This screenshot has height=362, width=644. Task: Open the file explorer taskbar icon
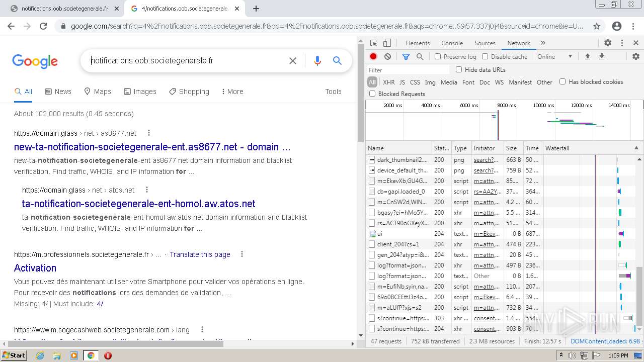click(x=57, y=355)
